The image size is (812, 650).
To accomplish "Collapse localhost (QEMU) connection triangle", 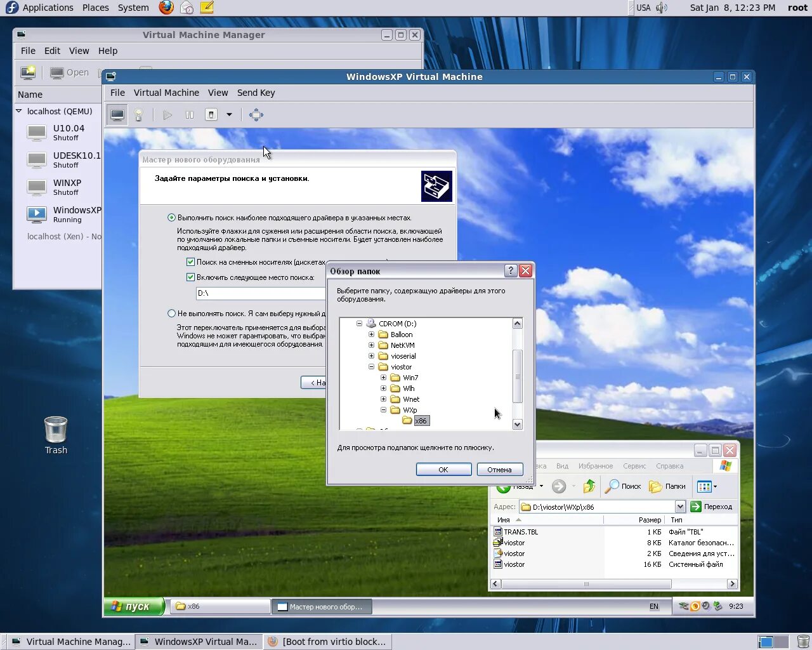I will point(19,111).
